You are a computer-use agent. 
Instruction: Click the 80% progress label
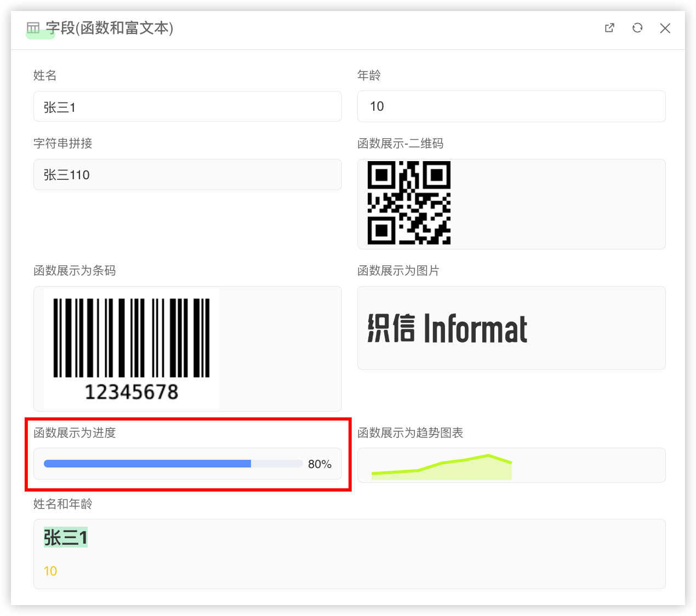[x=320, y=464]
